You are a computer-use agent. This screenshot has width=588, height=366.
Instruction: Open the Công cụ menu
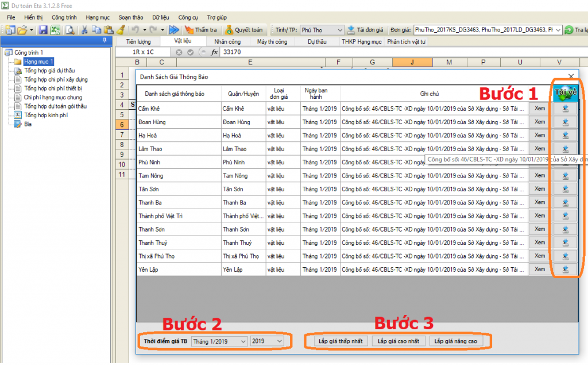(188, 17)
